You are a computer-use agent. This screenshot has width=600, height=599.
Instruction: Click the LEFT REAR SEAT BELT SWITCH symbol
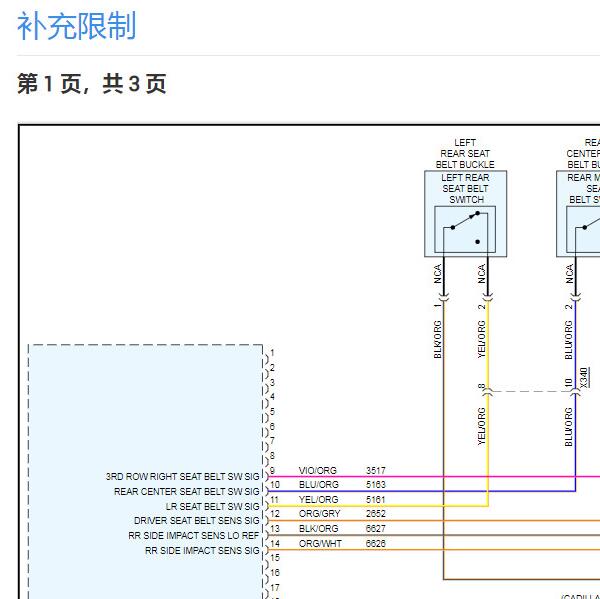[465, 229]
